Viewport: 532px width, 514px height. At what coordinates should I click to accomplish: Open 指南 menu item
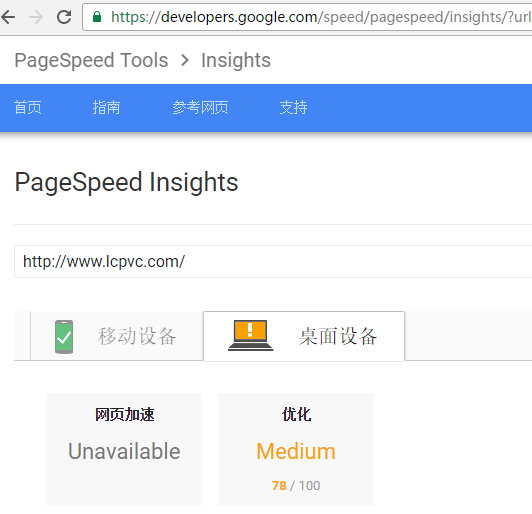pyautogui.click(x=107, y=108)
